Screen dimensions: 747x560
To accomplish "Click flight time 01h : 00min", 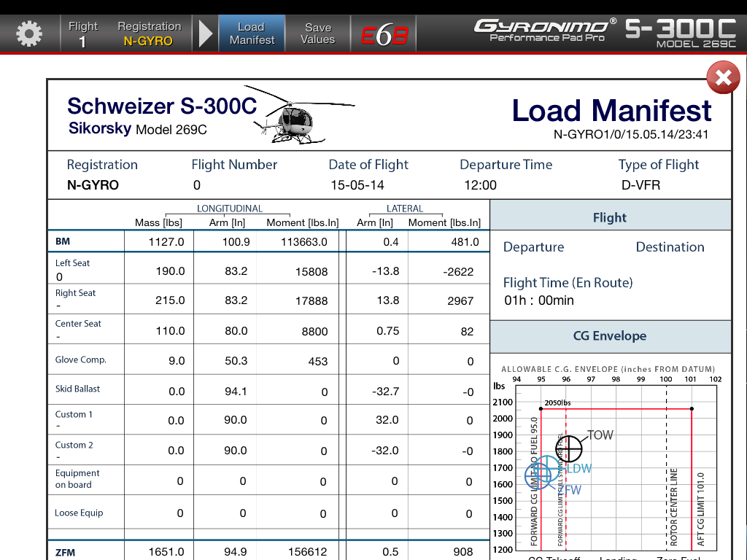I will click(539, 300).
